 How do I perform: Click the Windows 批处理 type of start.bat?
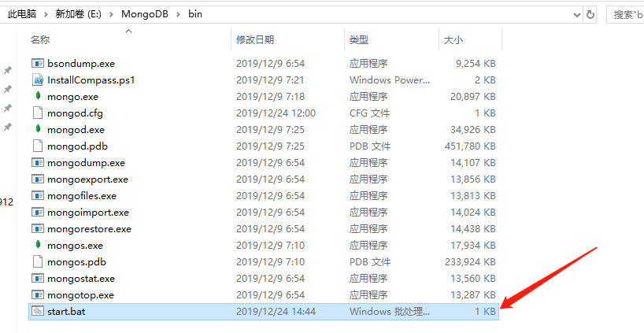coord(390,312)
